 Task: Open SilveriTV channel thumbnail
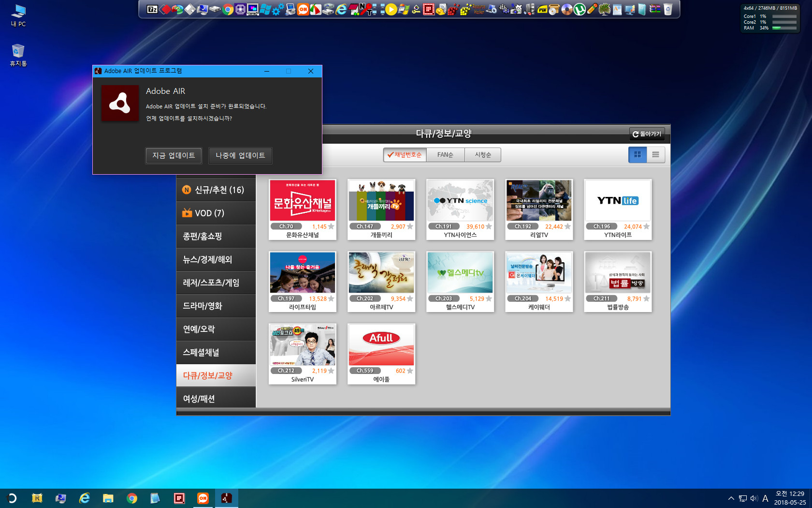[303, 345]
